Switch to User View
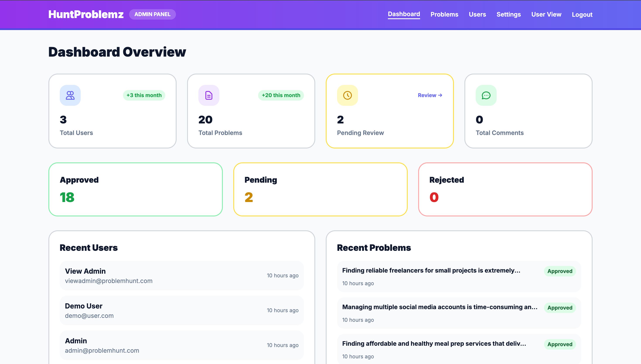Image resolution: width=641 pixels, height=364 pixels. 546,15
